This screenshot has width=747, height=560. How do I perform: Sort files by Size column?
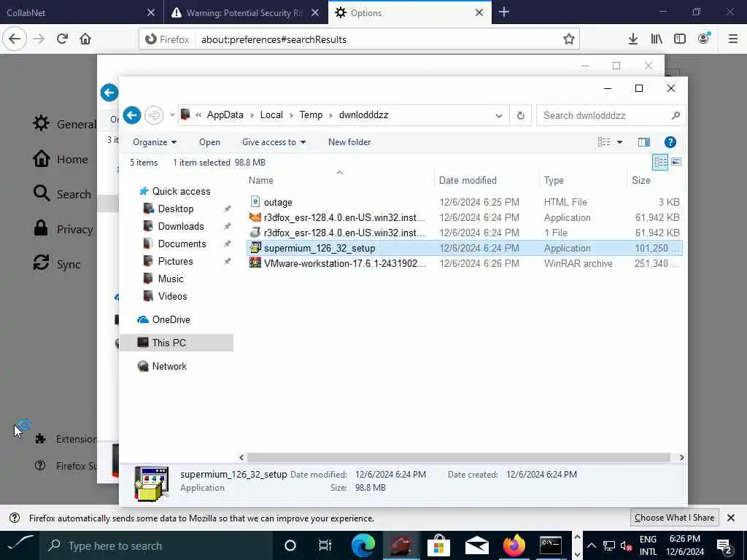point(640,181)
